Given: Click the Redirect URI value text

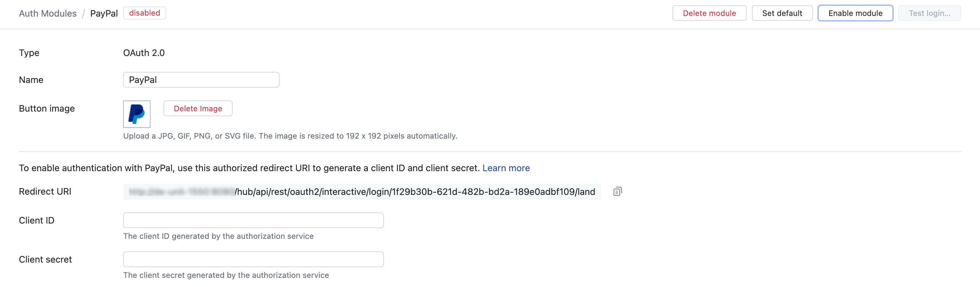Looking at the screenshot, I should click(415, 192).
